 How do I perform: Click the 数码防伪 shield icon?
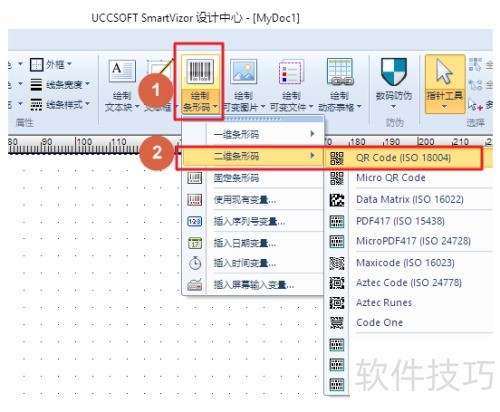tap(394, 72)
